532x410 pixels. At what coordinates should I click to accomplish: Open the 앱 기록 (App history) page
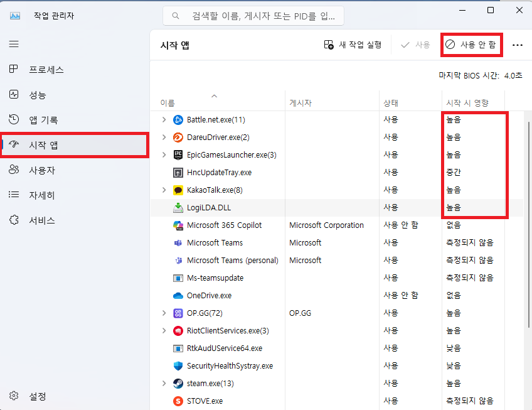click(x=75, y=120)
